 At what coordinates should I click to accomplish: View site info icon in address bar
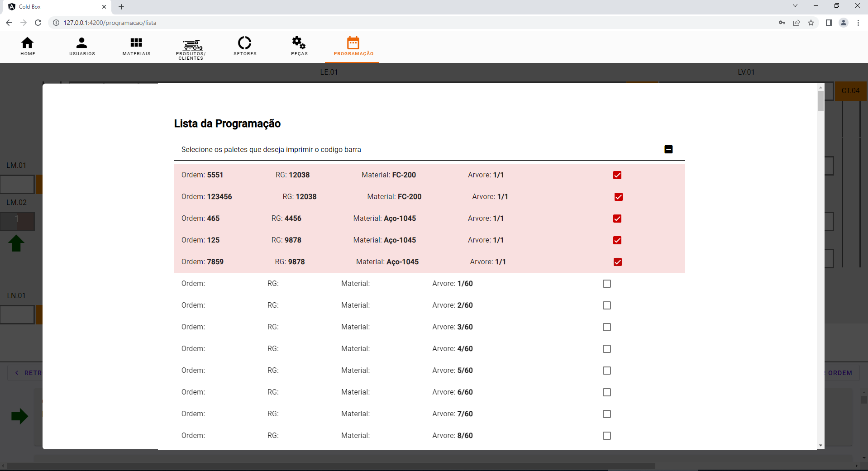(x=56, y=23)
